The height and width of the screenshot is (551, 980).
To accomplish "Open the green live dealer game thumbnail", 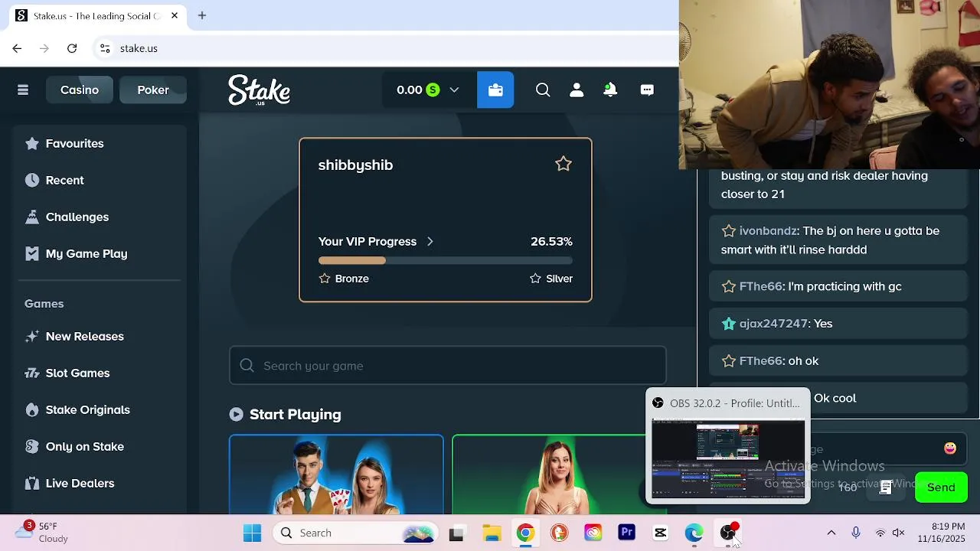I will tap(548, 474).
